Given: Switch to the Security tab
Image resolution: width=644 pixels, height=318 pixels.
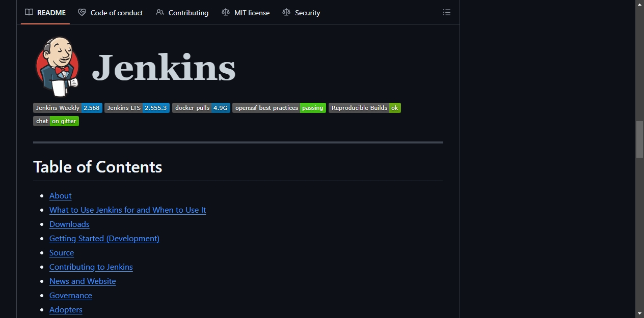Looking at the screenshot, I should pos(301,13).
